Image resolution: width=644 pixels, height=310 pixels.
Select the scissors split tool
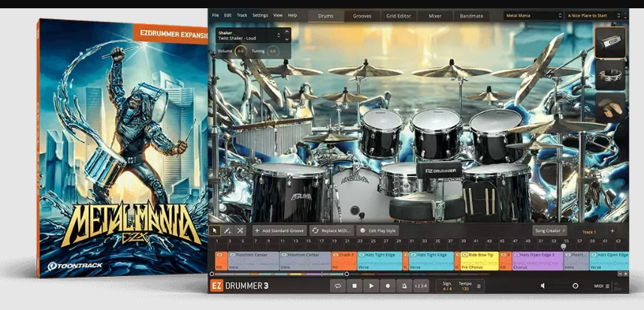click(240, 231)
